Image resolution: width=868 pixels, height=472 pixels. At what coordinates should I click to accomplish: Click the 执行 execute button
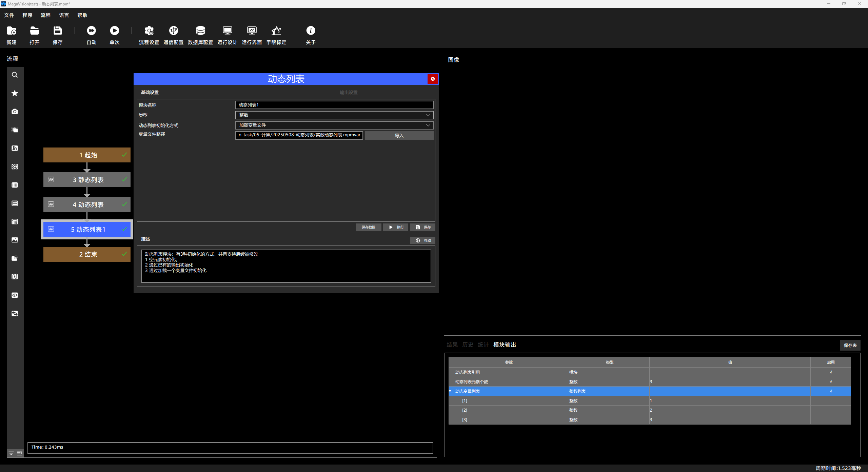[x=396, y=227]
